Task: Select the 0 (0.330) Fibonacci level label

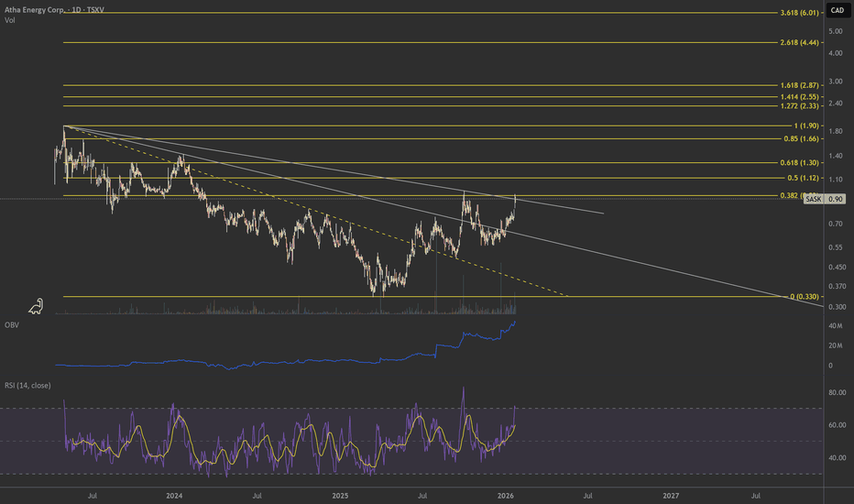Action: pos(804,297)
